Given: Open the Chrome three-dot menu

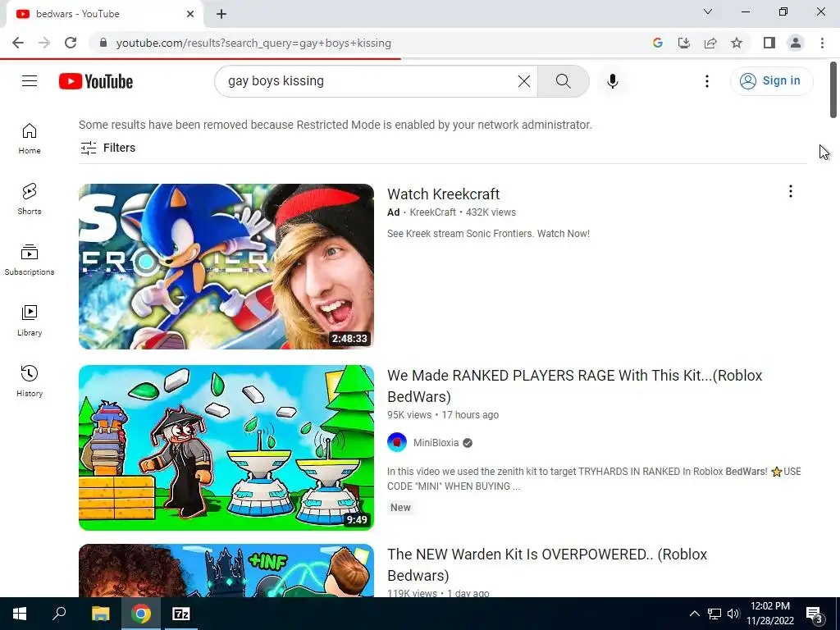Looking at the screenshot, I should 822,43.
